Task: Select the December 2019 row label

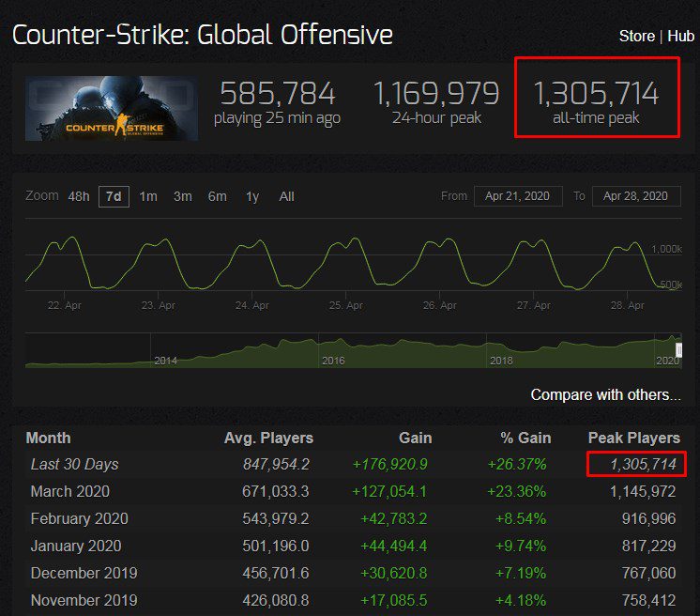Action: click(x=84, y=573)
